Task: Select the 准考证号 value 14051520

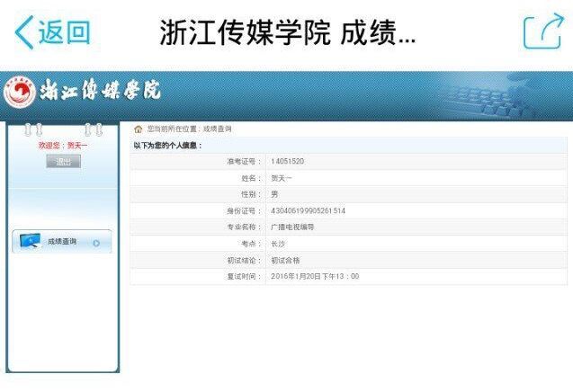Action: (288, 162)
